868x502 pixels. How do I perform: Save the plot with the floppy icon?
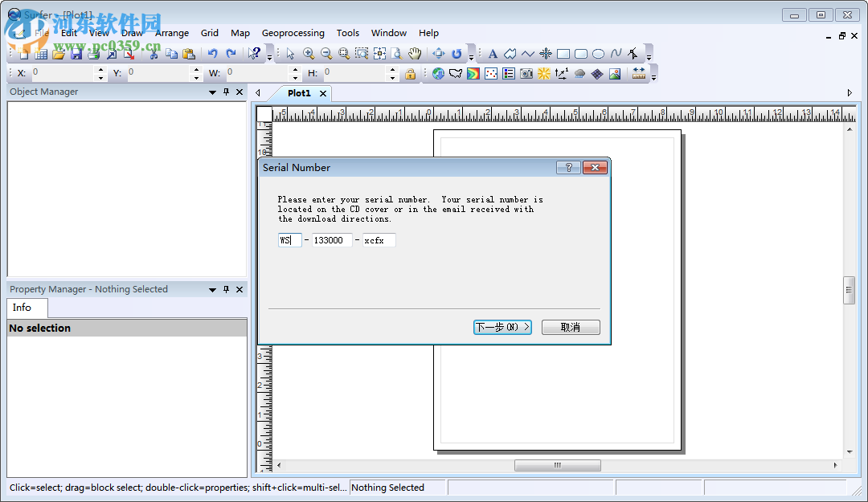click(76, 54)
